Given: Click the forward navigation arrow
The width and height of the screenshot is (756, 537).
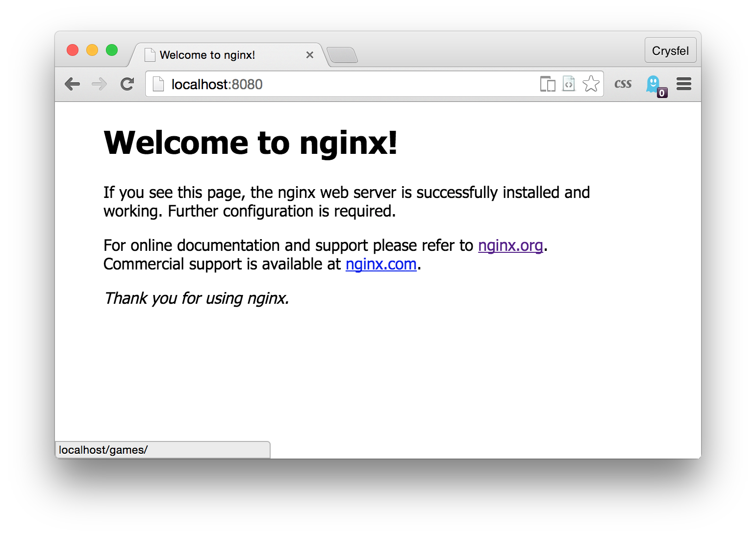Looking at the screenshot, I should point(100,84).
